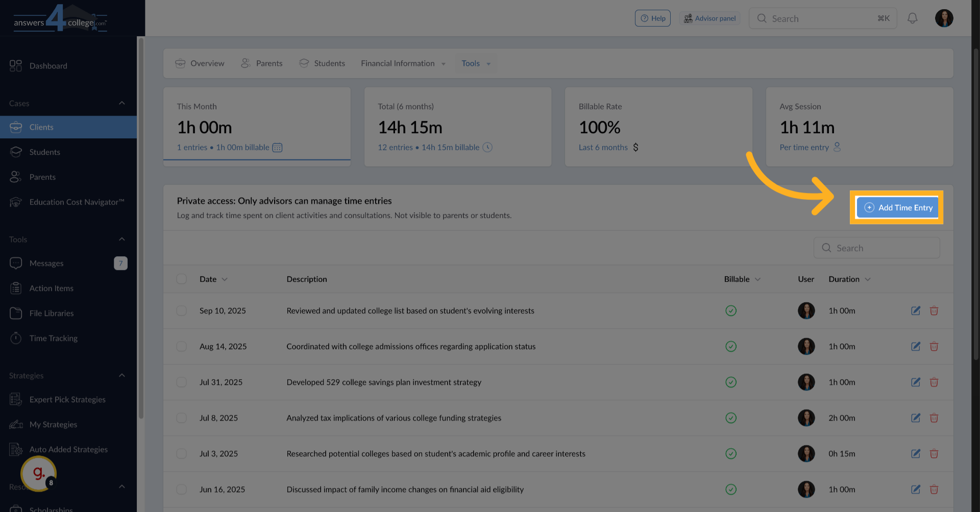The height and width of the screenshot is (512, 980).
Task: Click the notifications bell icon
Action: click(912, 18)
